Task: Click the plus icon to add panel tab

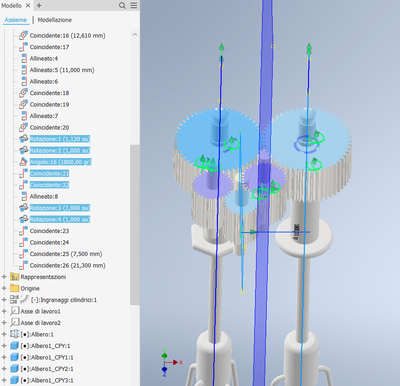Action: point(39,5)
